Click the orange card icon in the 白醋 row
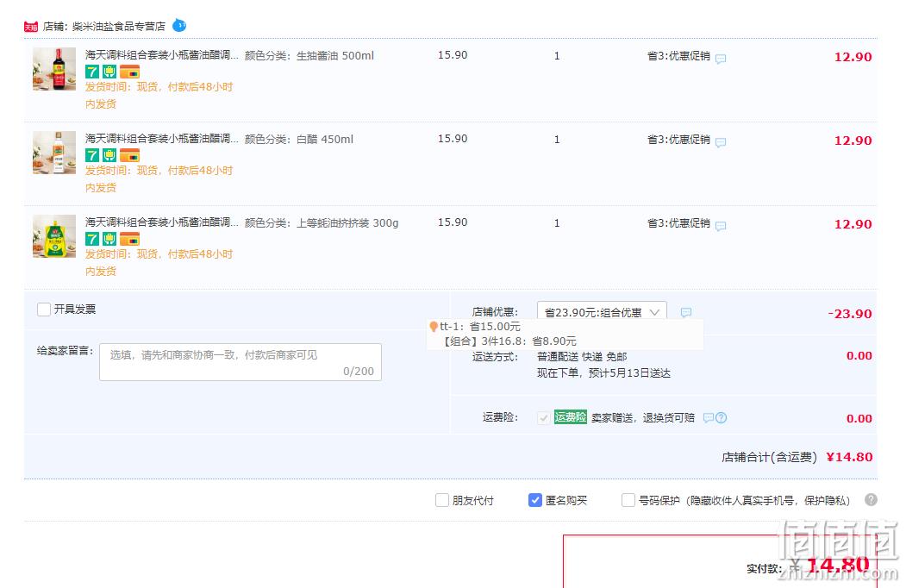This screenshot has height=588, width=906. click(129, 155)
